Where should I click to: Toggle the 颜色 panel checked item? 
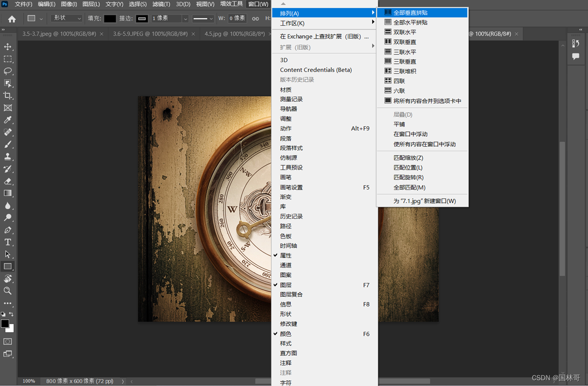tap(324, 334)
